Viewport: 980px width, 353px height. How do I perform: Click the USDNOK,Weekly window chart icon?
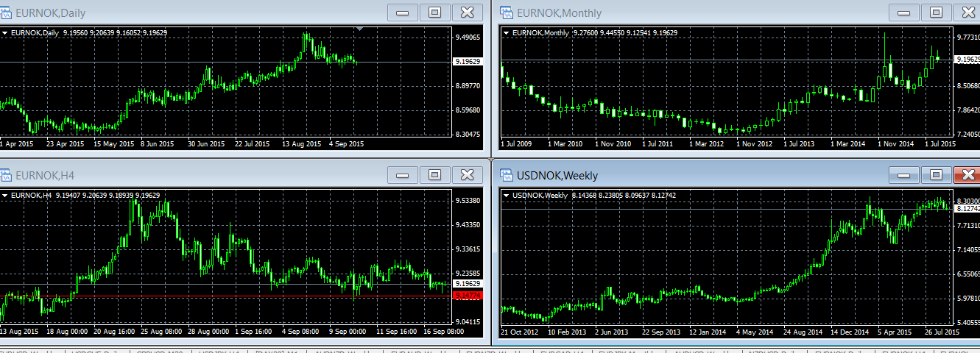click(x=507, y=175)
